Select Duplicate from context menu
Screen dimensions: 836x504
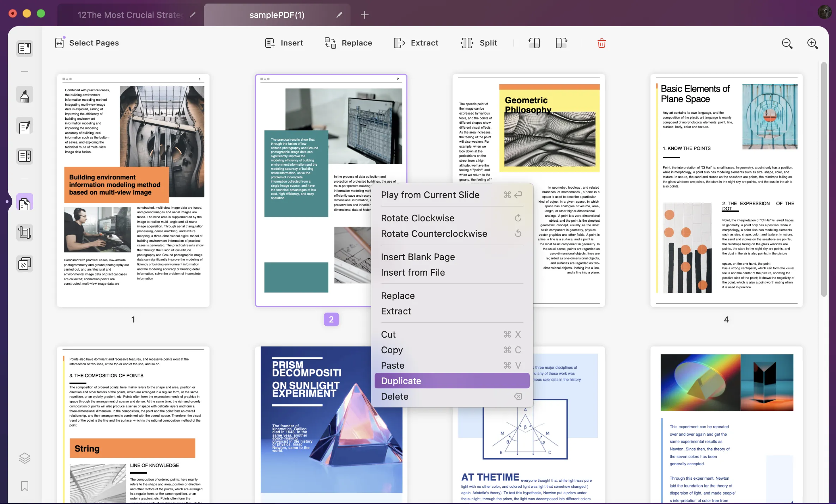(401, 381)
